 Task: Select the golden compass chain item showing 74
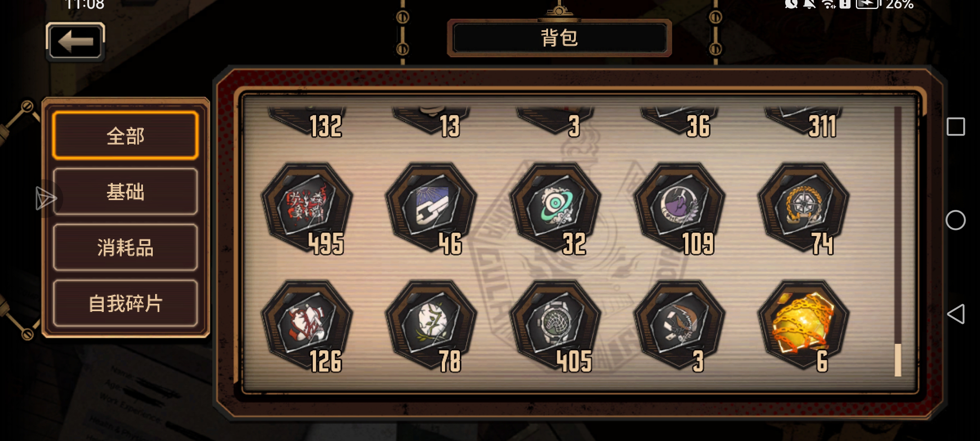(x=804, y=208)
